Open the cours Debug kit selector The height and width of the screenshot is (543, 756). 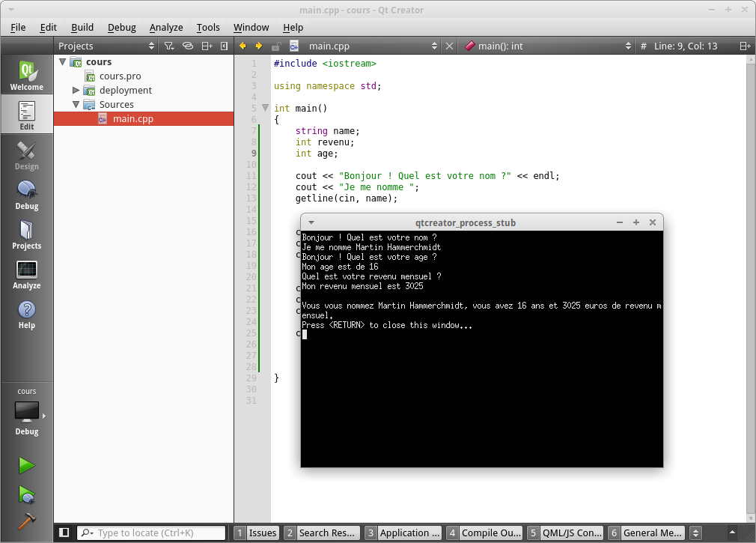(x=26, y=411)
